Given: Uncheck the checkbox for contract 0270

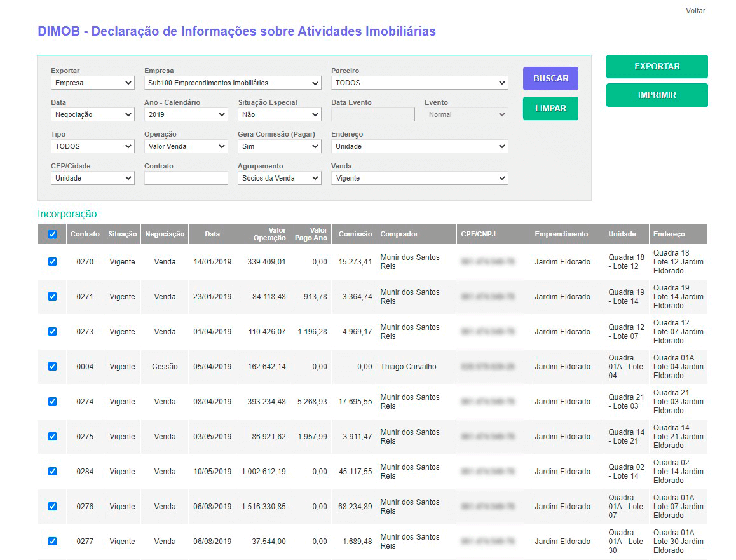Looking at the screenshot, I should pyautogui.click(x=52, y=261).
